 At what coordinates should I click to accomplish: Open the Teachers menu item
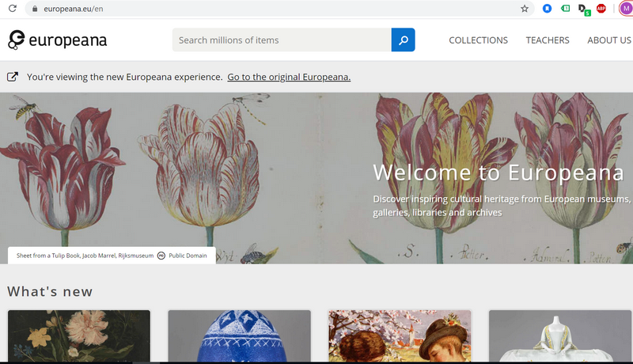(548, 40)
